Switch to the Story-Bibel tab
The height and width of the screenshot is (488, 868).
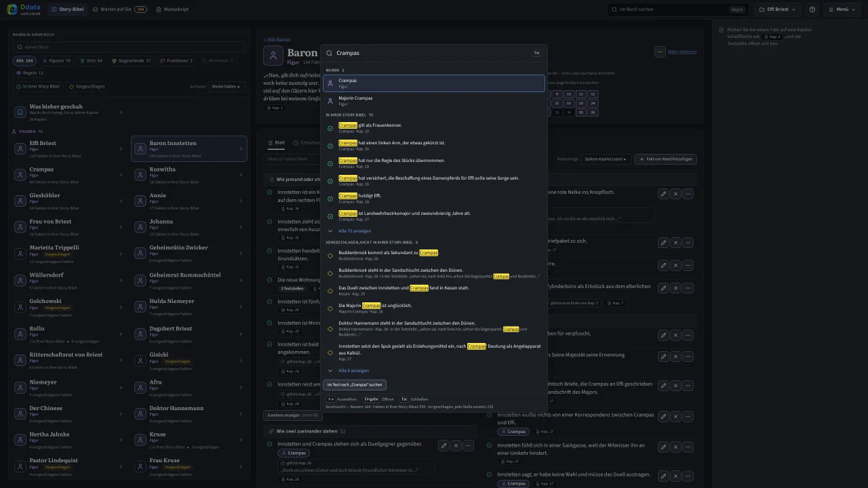pyautogui.click(x=68, y=9)
